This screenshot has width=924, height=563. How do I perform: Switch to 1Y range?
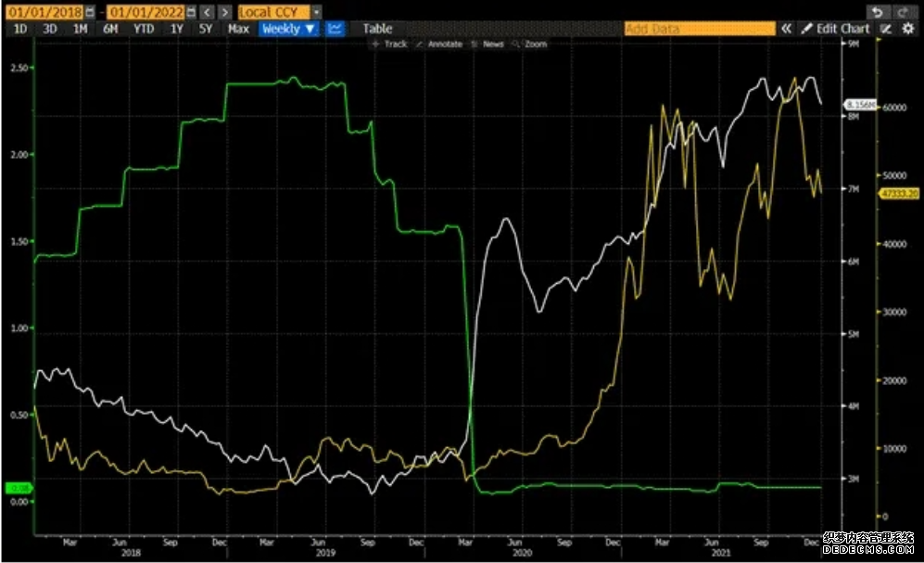[x=176, y=29]
